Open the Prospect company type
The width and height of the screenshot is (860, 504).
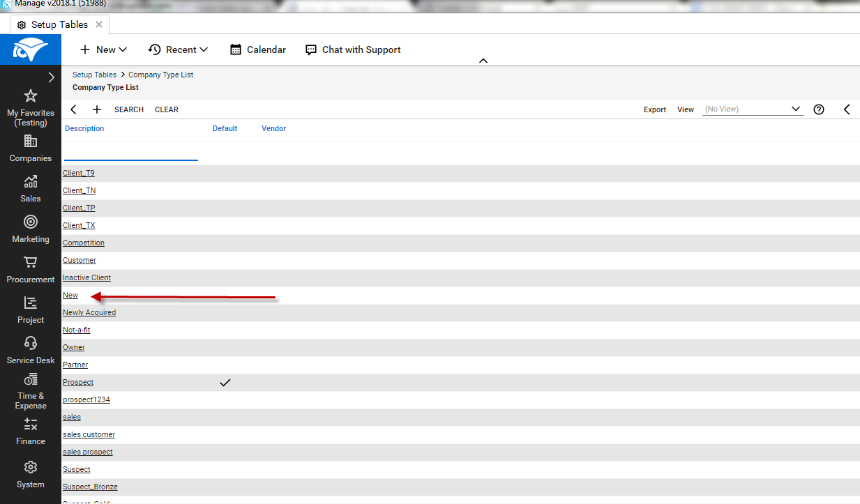pos(78,382)
